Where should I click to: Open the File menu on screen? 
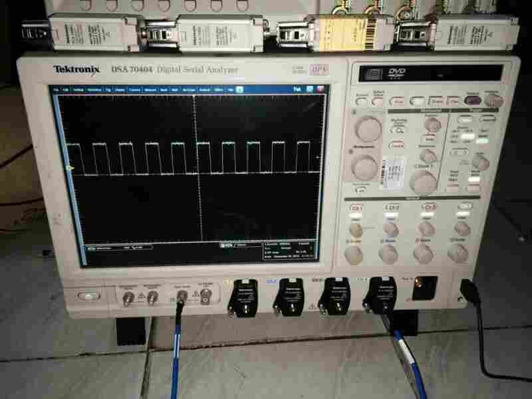[x=57, y=89]
